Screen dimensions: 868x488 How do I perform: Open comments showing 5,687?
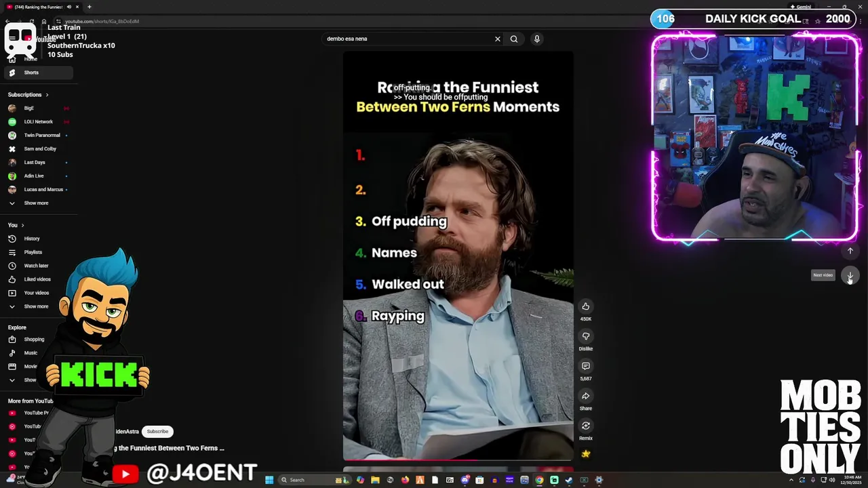pos(586,366)
